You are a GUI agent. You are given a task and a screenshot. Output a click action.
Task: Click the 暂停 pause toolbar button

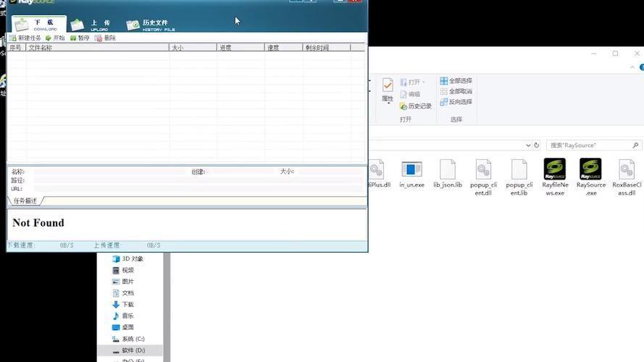[x=80, y=38]
